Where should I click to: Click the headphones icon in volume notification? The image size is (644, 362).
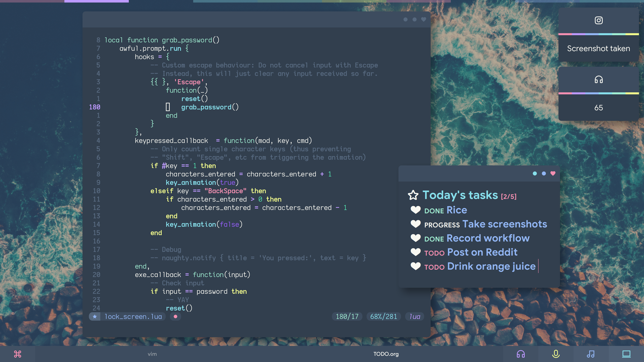[599, 80]
